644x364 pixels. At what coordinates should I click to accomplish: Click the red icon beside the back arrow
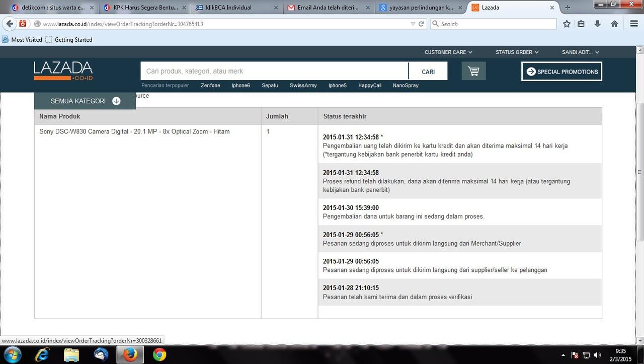click(23, 24)
